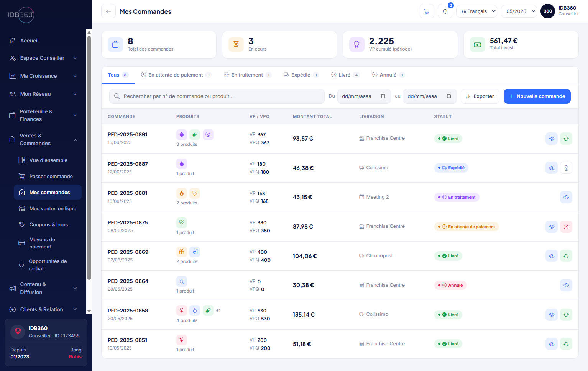Image resolution: width=588 pixels, height=371 pixels.
Task: Click the purple drop product icon of PED-2025-0887
Action: (182, 164)
